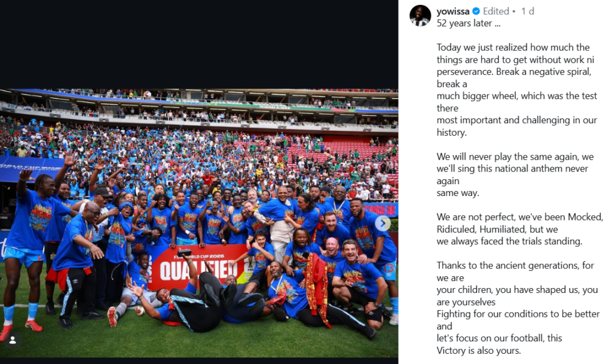The width and height of the screenshot is (612, 364).
Task: Click the "let's focus on our football" line
Action: (499, 338)
